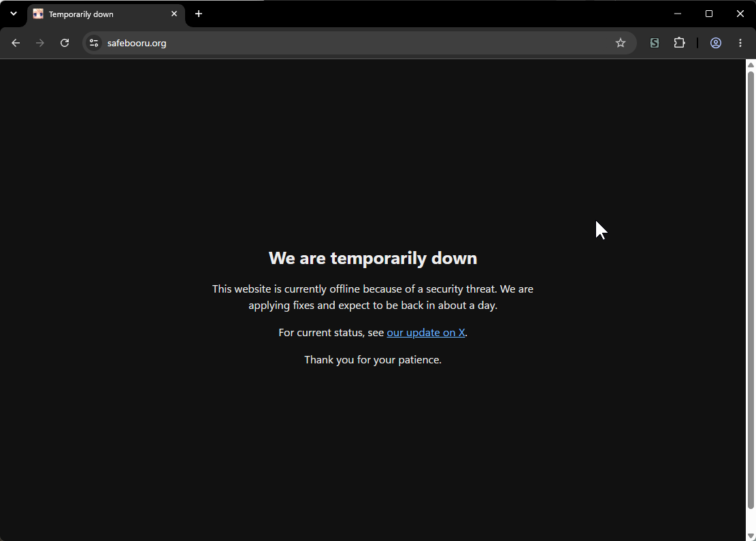
Task: Minimize the Chrome window
Action: [678, 14]
